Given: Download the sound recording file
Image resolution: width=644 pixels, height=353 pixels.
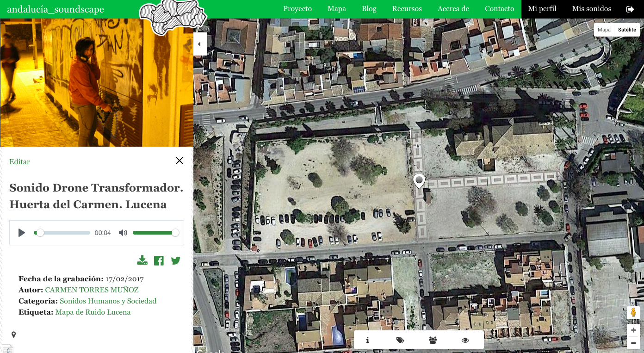Looking at the screenshot, I should coord(142,260).
